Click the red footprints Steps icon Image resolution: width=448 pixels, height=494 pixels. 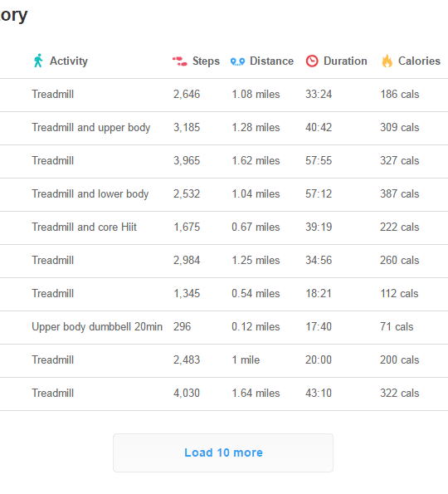coord(180,61)
